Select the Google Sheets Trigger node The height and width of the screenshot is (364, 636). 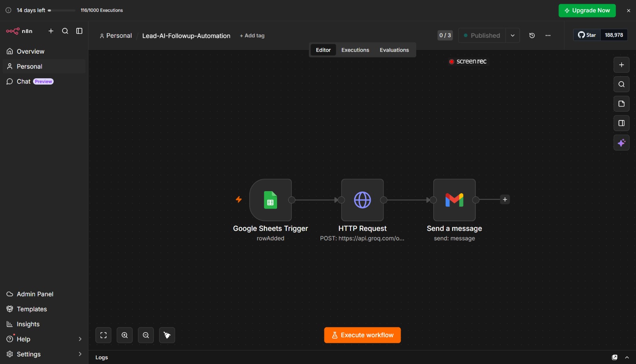click(x=271, y=200)
